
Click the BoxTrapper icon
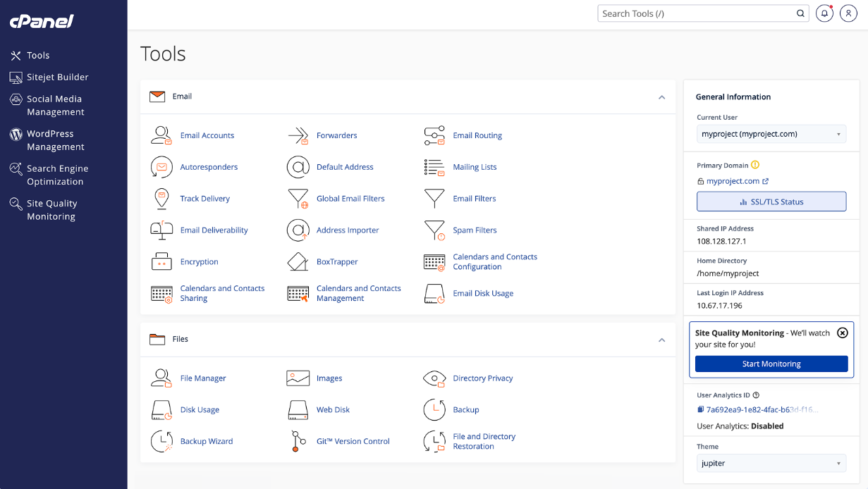298,261
